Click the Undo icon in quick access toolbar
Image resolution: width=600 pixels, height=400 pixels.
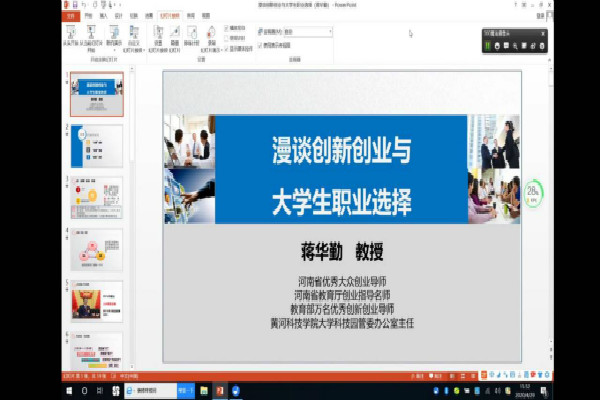click(x=85, y=5)
